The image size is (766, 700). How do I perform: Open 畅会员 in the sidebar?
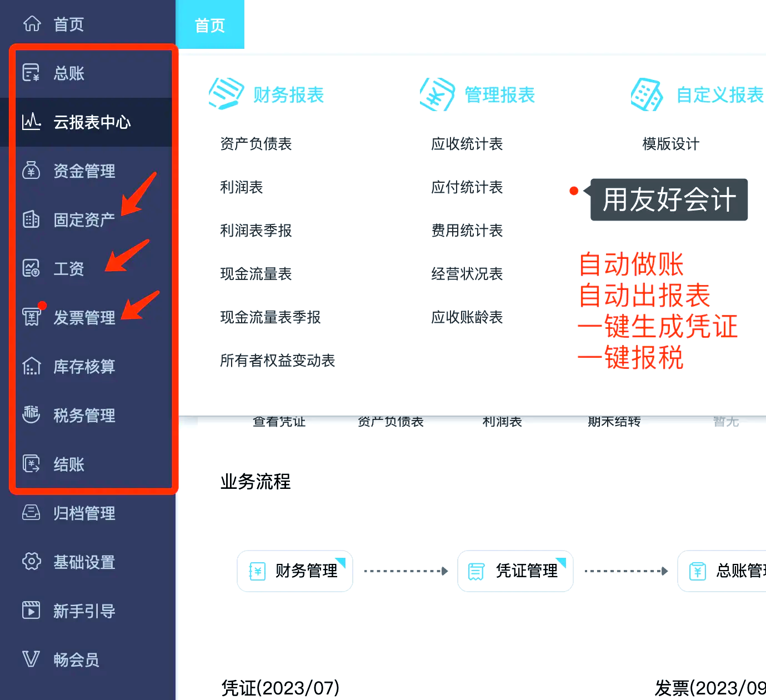click(x=88, y=659)
